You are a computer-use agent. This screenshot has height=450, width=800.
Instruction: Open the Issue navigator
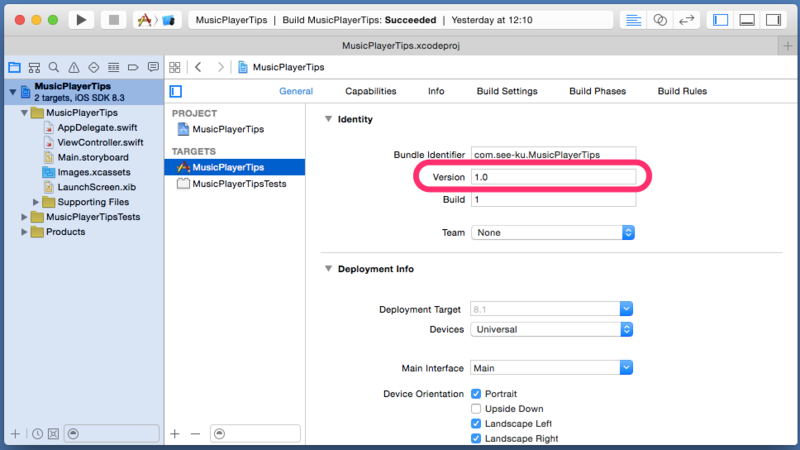coord(74,67)
